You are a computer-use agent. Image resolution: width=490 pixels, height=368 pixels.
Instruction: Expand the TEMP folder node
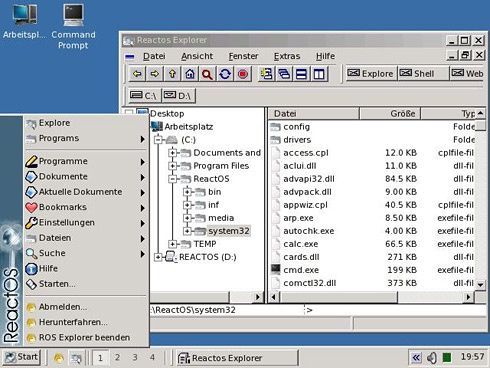tap(172, 244)
